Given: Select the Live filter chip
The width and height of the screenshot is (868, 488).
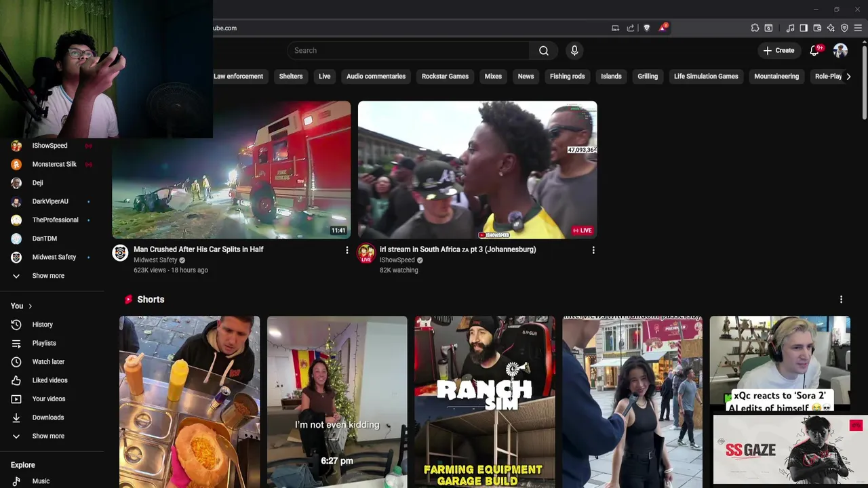Looking at the screenshot, I should point(325,77).
